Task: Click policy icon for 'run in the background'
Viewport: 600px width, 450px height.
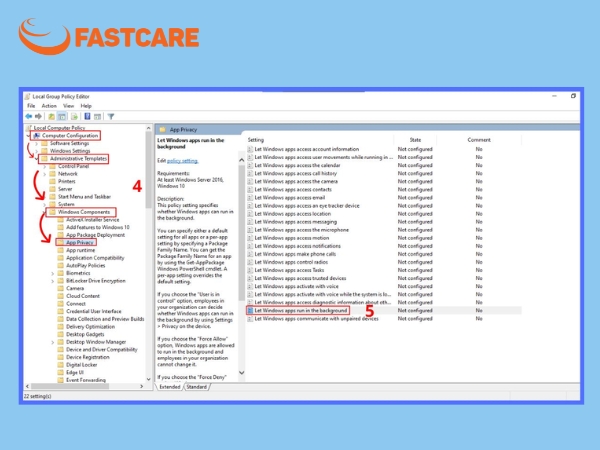Action: 250,310
